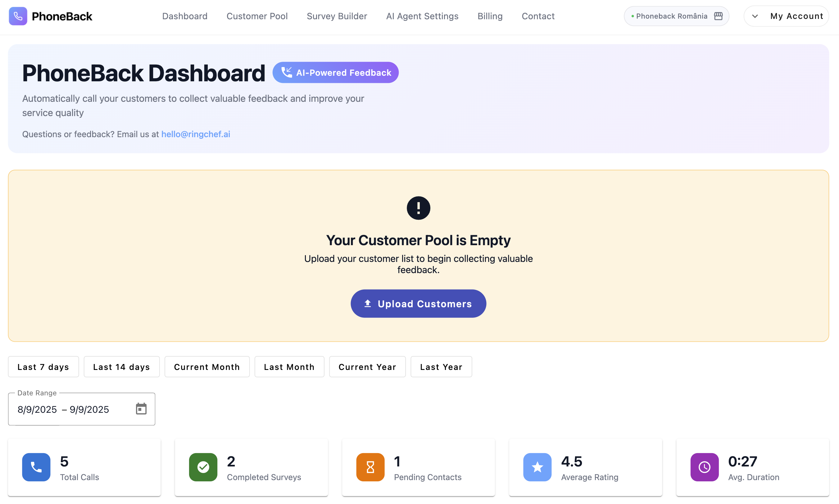Click the store icon beside Phoneback România

click(x=718, y=16)
